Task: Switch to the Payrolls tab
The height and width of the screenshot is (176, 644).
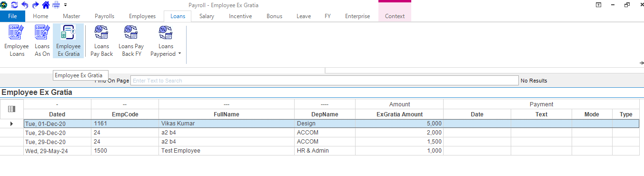Action: (x=104, y=16)
